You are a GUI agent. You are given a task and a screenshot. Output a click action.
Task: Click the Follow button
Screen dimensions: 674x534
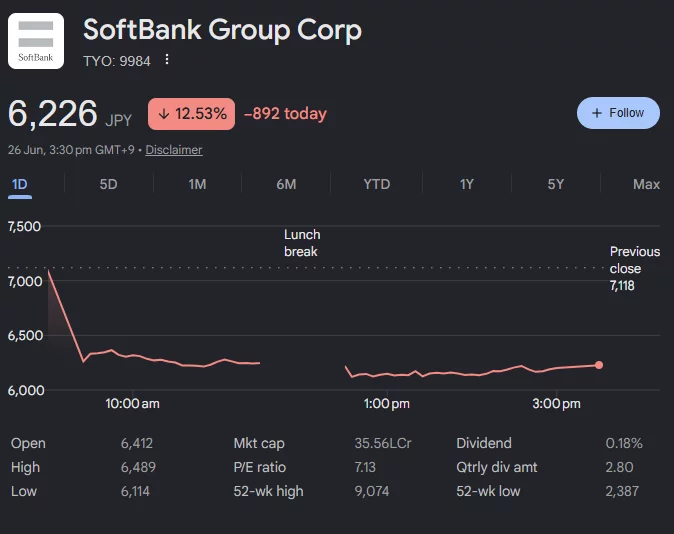(x=618, y=113)
